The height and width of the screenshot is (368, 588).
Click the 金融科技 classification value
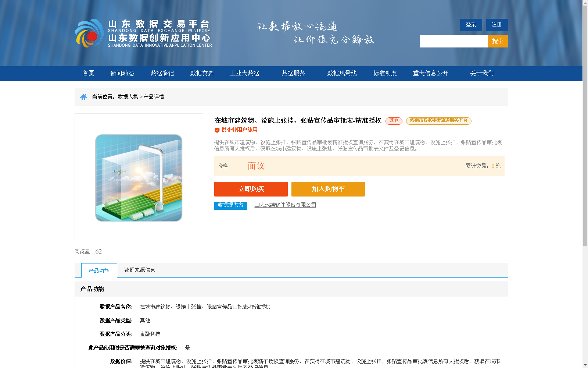point(150,334)
